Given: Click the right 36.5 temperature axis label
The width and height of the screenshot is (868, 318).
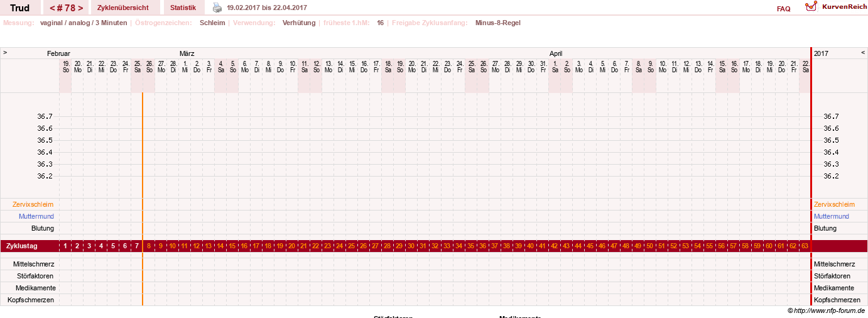Looking at the screenshot, I should [831, 140].
